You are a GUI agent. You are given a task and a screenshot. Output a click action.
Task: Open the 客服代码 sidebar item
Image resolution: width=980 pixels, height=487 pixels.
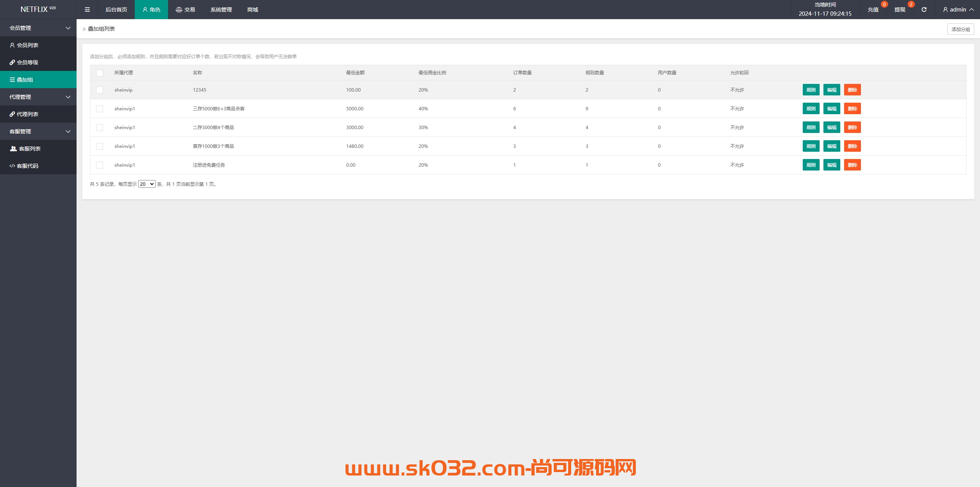(38, 166)
